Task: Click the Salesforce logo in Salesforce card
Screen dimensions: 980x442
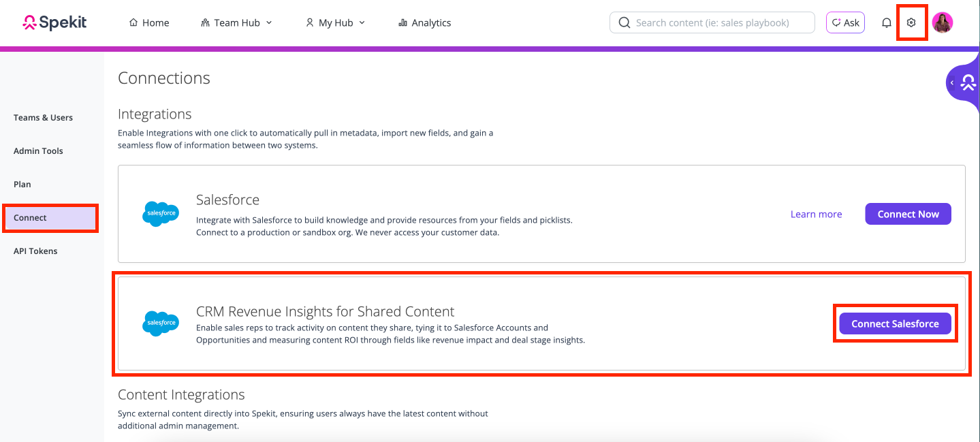Action: pyautogui.click(x=161, y=214)
